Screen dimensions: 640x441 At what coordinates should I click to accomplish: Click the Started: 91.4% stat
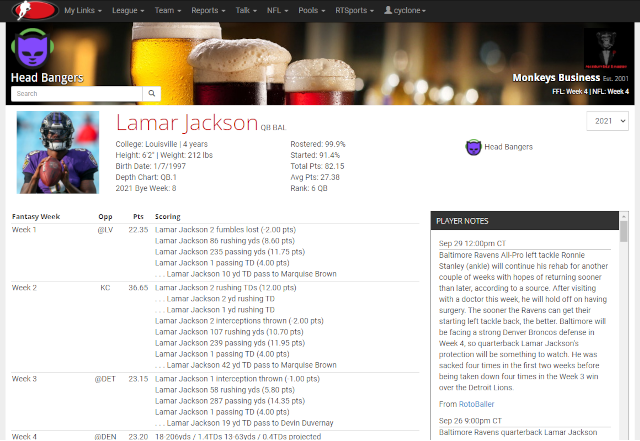315,155
